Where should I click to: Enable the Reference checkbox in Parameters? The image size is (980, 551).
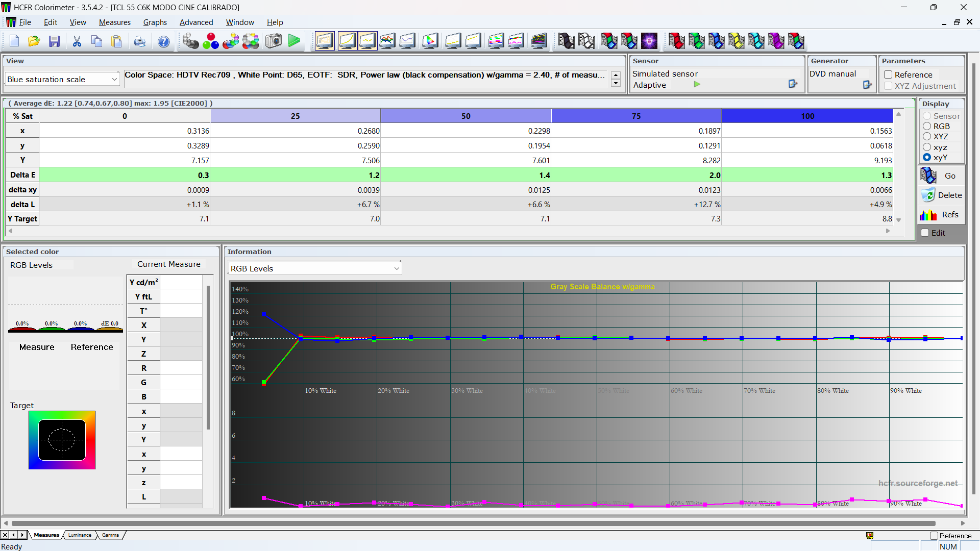888,74
